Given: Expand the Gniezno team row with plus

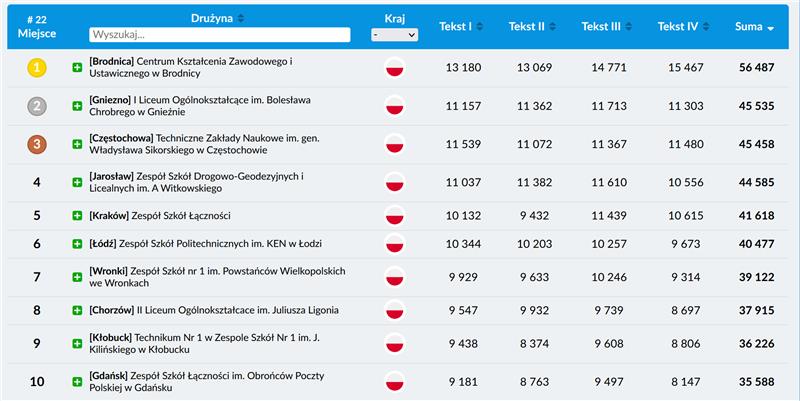Looking at the screenshot, I should pos(77,106).
